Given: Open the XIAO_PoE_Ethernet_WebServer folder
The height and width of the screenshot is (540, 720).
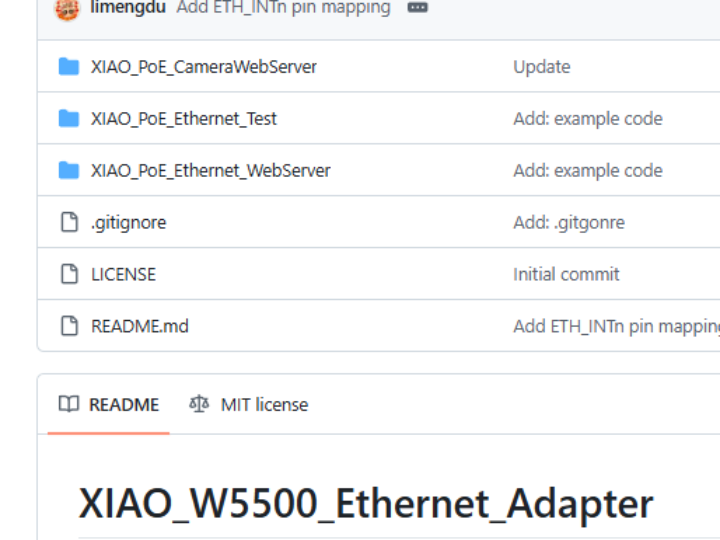Looking at the screenshot, I should click(210, 171).
